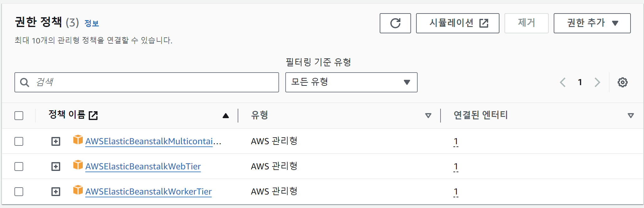Click the refresh icon button
Viewport: 644px width, 208px height.
(395, 23)
